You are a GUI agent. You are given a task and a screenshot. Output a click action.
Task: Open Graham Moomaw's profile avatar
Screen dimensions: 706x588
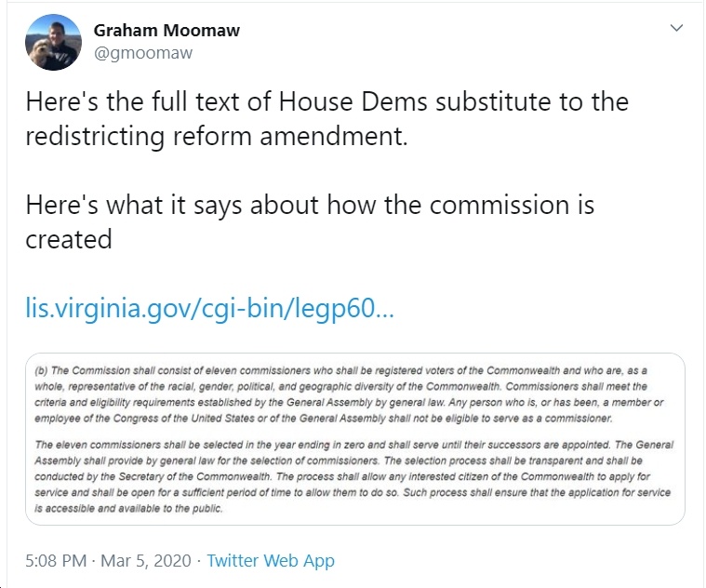(x=53, y=42)
